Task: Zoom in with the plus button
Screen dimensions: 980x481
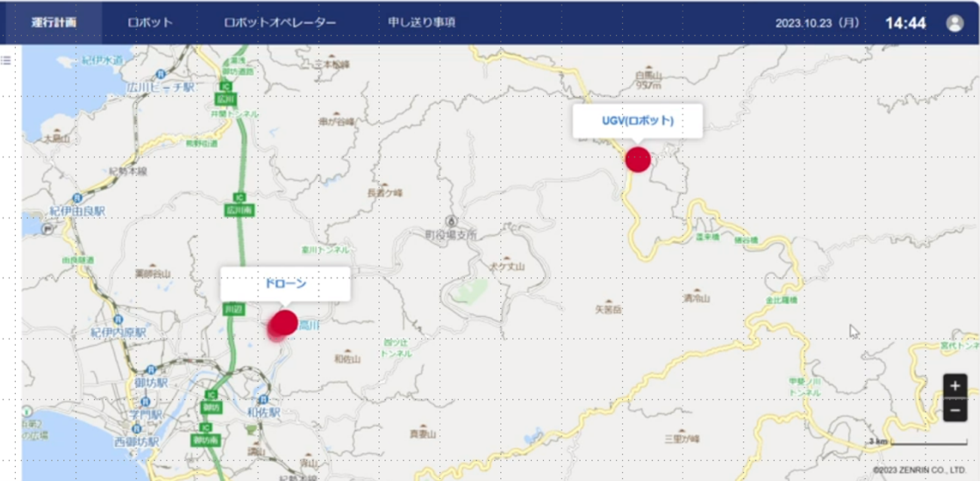Action: (954, 386)
